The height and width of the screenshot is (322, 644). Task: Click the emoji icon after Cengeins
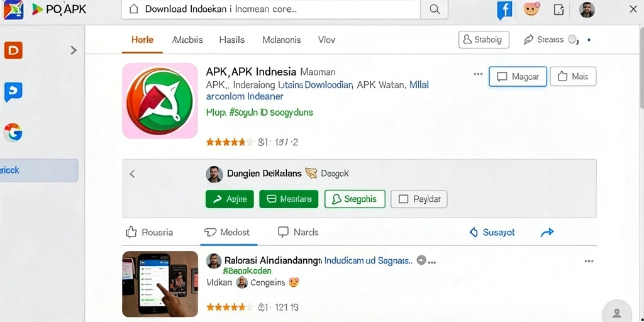pos(293,282)
